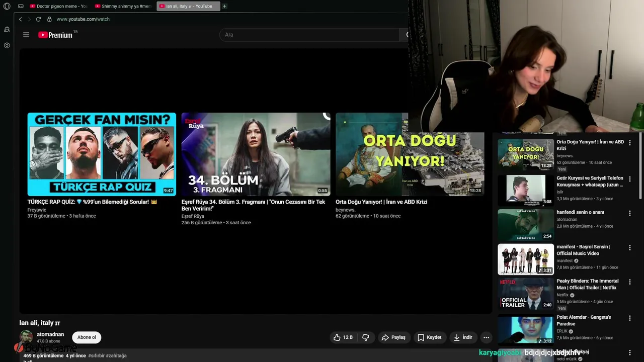Image resolution: width=644 pixels, height=362 pixels.
Task: Open the three-dot more actions menu under video
Action: tap(486, 337)
